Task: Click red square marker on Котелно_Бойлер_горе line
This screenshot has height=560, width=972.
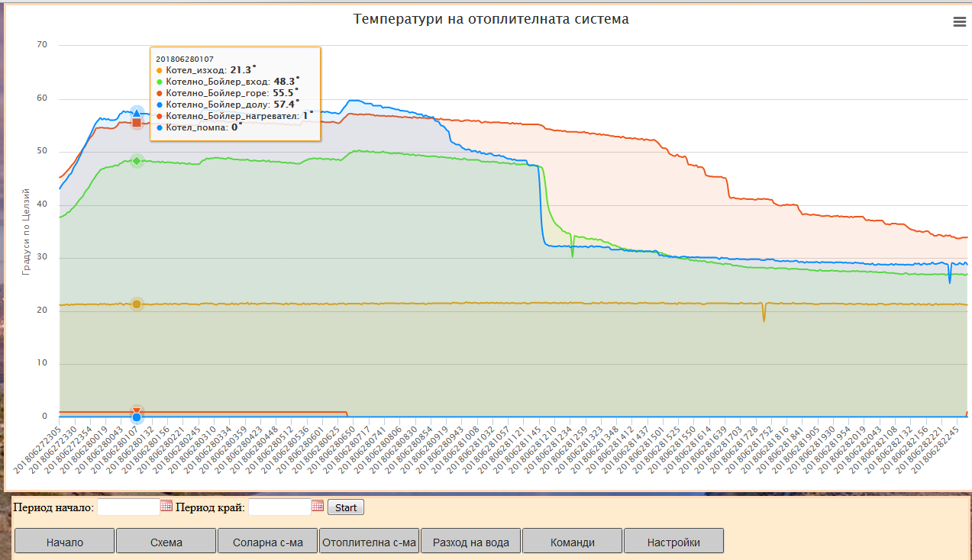Action: click(137, 123)
